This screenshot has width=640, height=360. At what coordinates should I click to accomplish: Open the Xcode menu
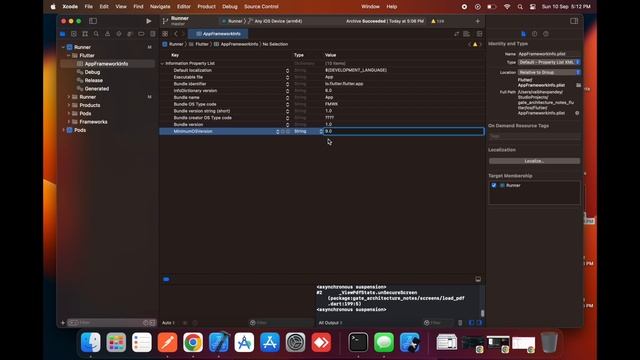click(70, 7)
